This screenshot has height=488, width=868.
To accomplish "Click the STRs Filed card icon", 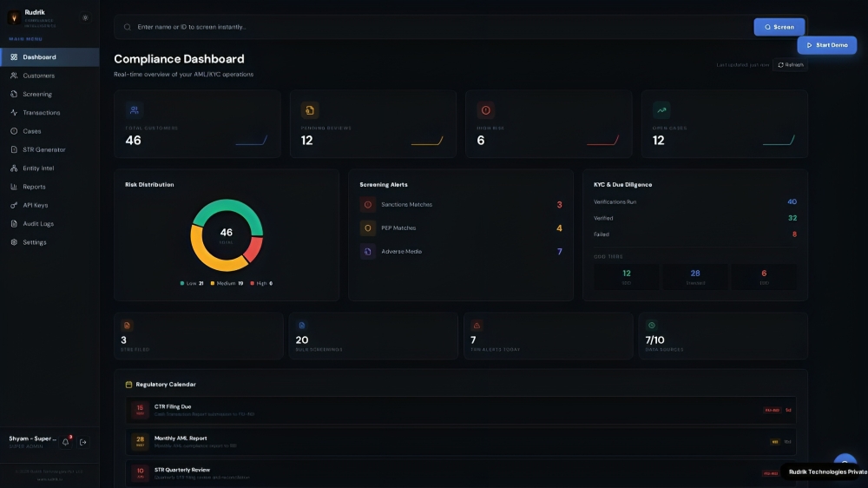I will [x=127, y=325].
